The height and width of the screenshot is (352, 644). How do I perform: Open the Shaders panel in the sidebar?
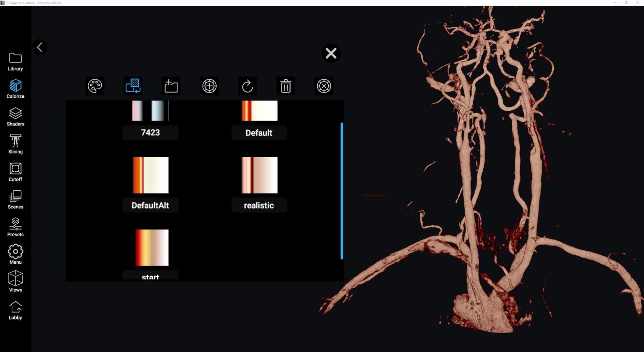click(15, 116)
